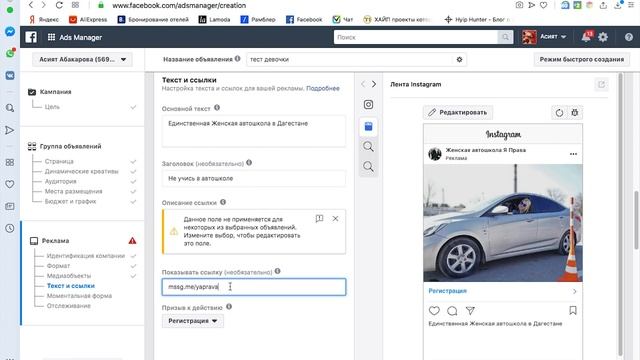Show info tooltip next to Название объявления
Viewport: 640px width, 360px height.
[x=238, y=59]
